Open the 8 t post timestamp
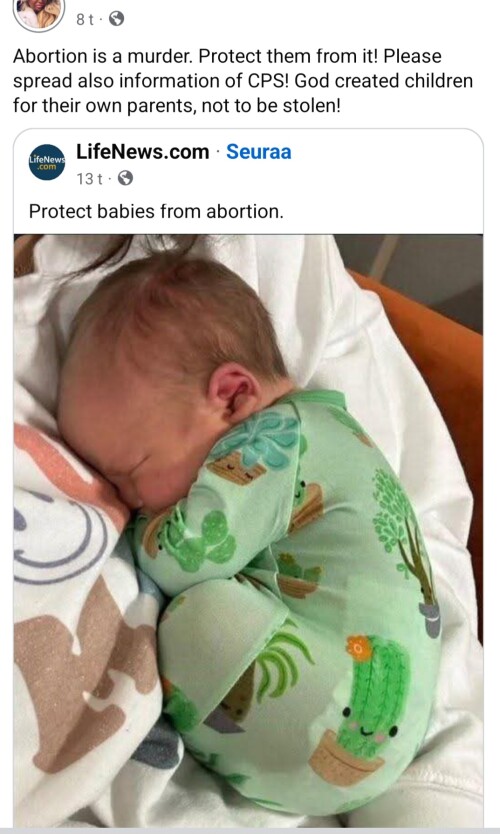Screen dimensions: 500x834 click(84, 20)
